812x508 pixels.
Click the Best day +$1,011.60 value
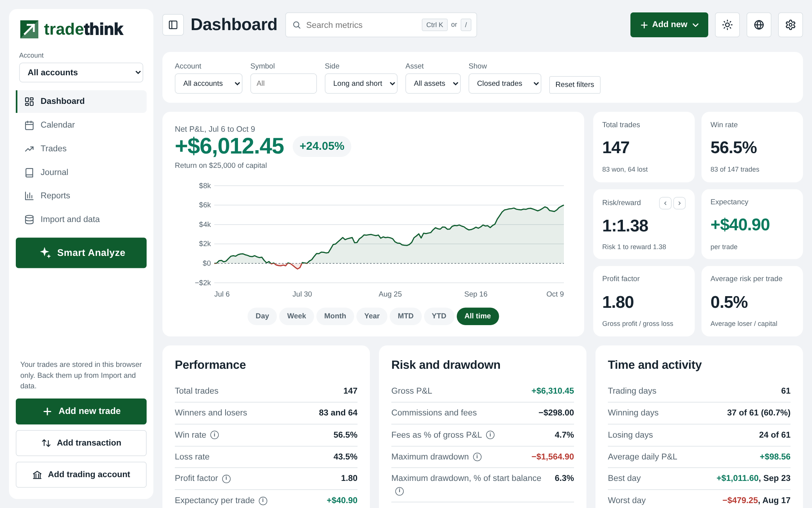click(738, 478)
